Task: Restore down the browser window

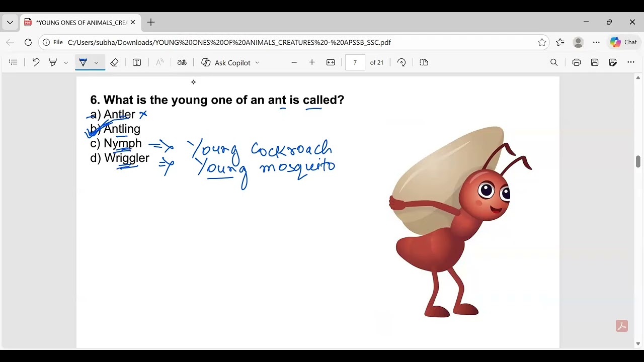Action: (x=609, y=22)
